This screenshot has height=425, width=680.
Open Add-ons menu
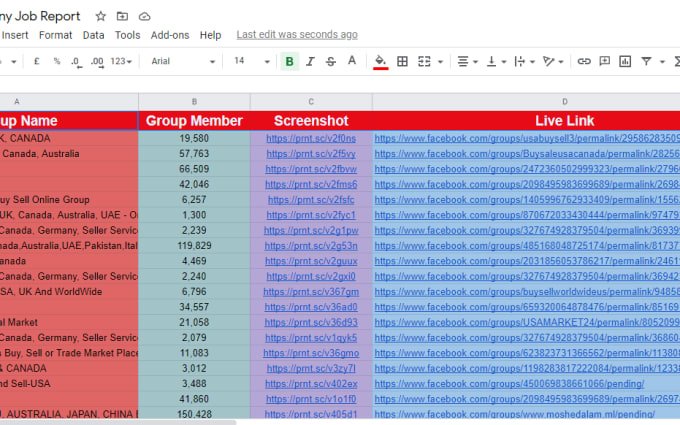pos(170,35)
